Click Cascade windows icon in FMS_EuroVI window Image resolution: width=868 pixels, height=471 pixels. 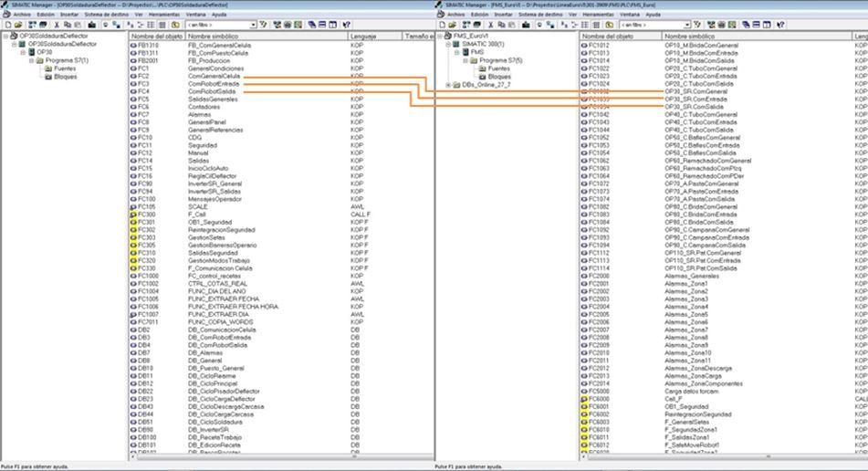(x=747, y=25)
